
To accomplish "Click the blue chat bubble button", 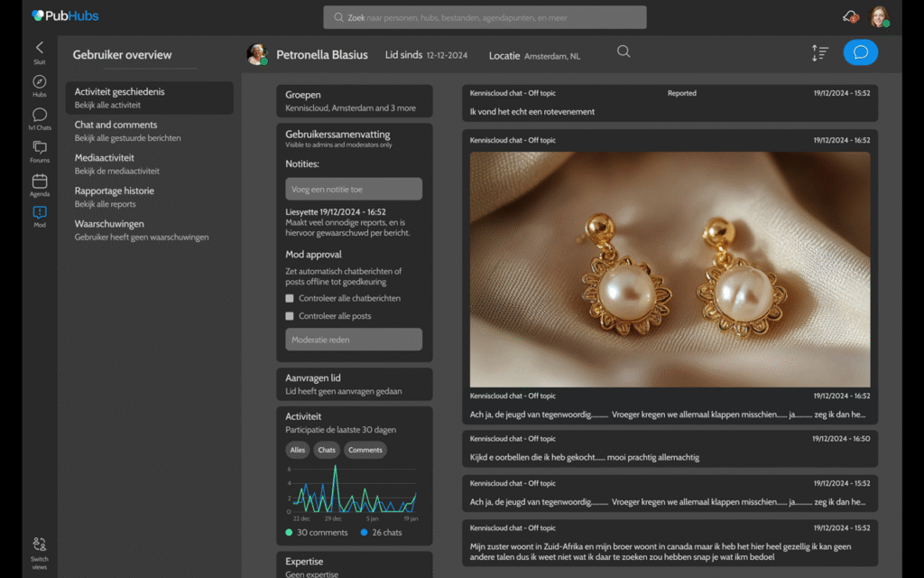I will (860, 52).
